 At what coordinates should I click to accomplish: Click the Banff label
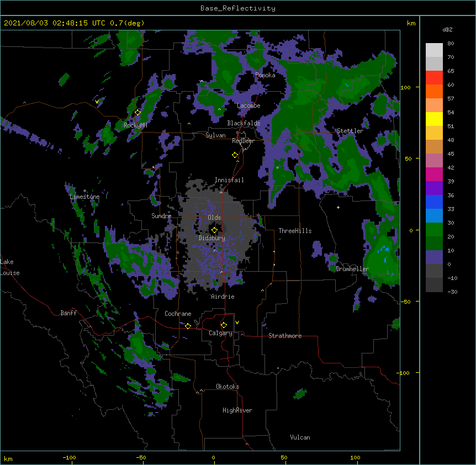click(x=68, y=313)
